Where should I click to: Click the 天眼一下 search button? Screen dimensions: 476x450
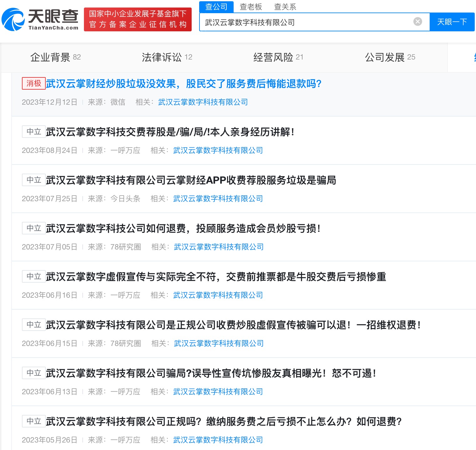(x=452, y=22)
